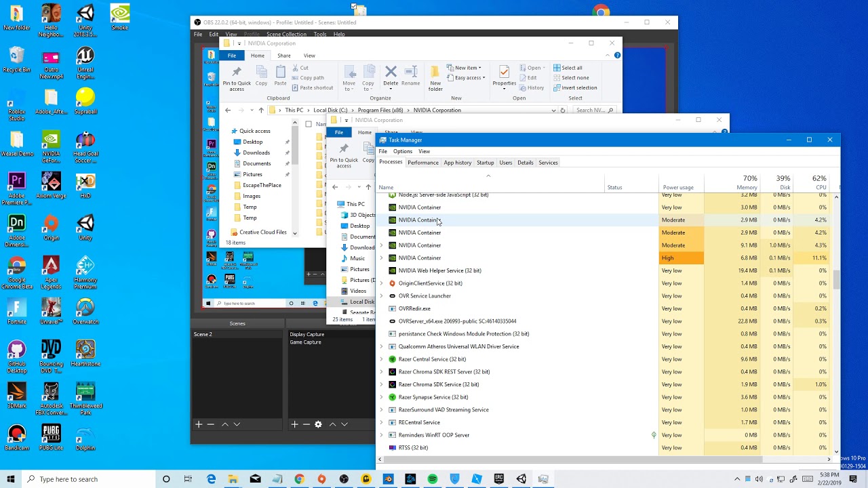The height and width of the screenshot is (488, 868).
Task: Expand Razer Central Service (32 bit) process
Action: [381, 359]
